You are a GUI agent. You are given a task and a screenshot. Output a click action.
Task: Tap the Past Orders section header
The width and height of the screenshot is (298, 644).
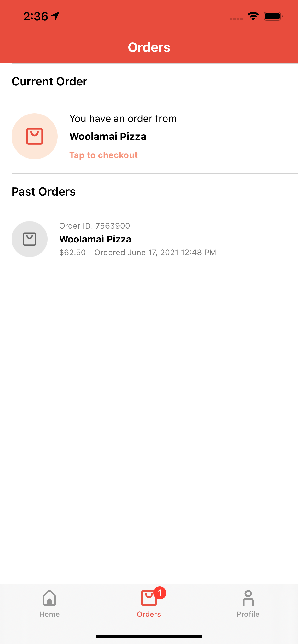[44, 191]
